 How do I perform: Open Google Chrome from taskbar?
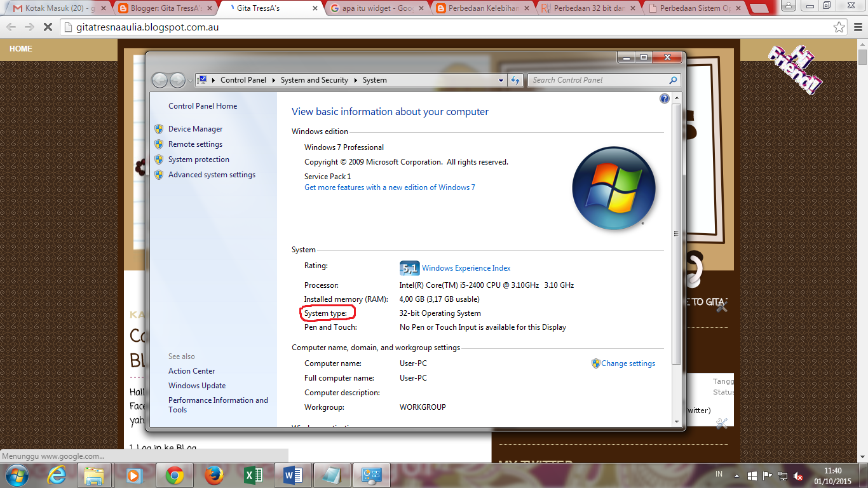175,475
